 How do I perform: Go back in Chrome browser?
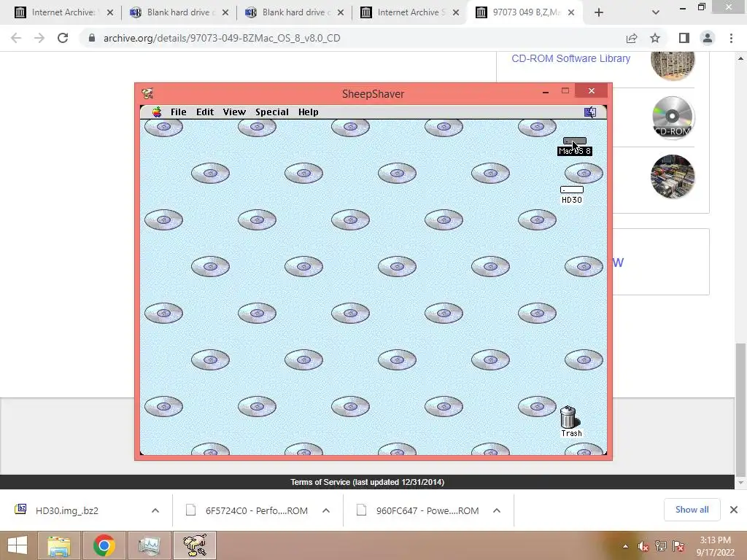click(16, 38)
